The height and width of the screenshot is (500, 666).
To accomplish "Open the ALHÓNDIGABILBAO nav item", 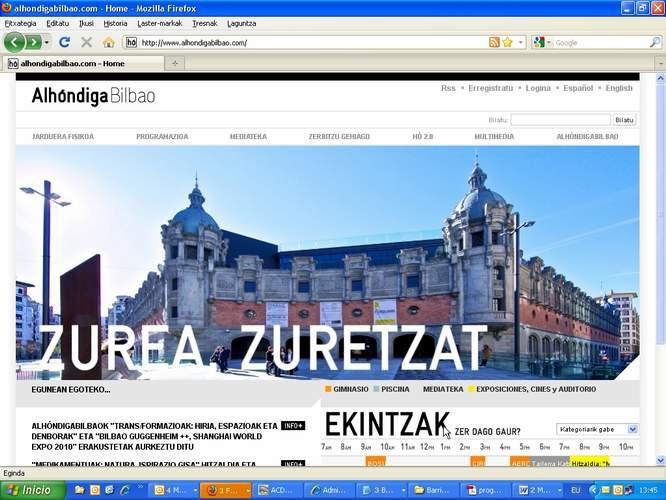I will [x=587, y=136].
